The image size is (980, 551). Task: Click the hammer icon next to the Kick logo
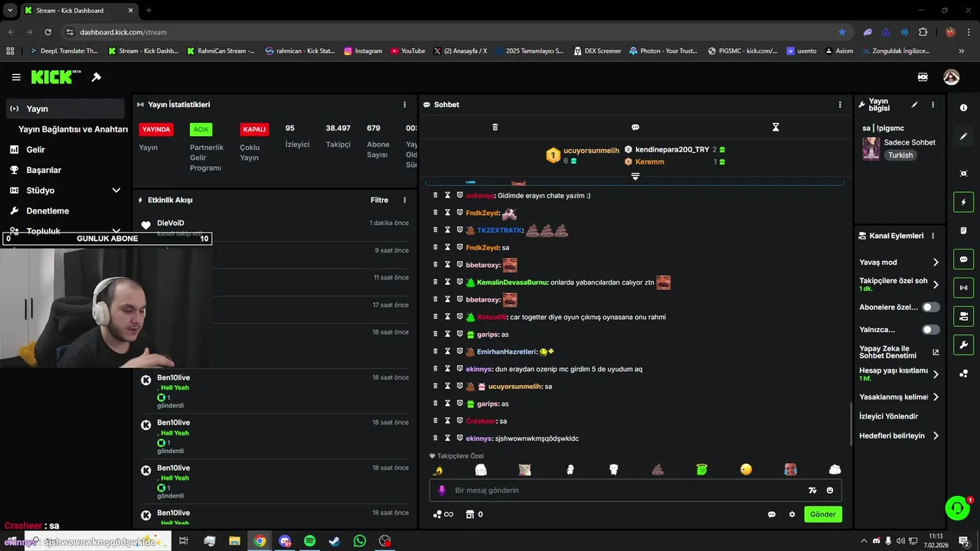click(96, 77)
